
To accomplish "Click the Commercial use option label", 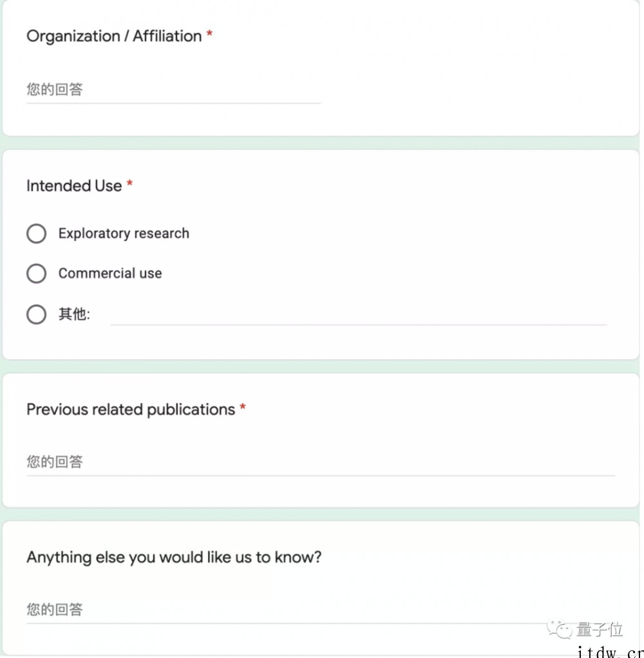I will (x=110, y=274).
